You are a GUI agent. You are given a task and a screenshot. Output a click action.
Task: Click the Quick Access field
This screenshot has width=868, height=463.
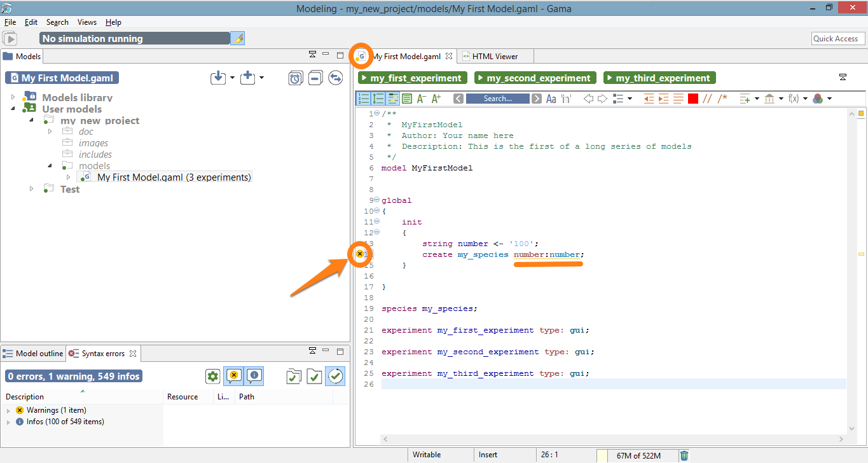click(x=837, y=38)
